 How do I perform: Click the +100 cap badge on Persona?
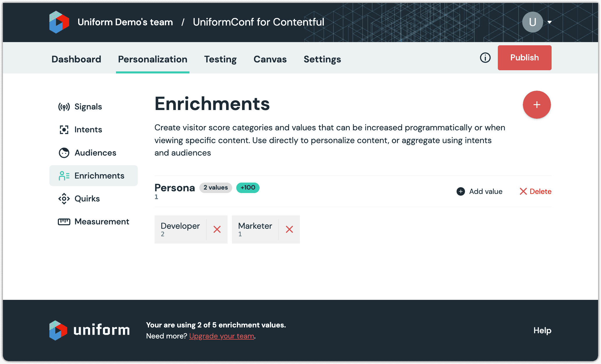(x=248, y=188)
